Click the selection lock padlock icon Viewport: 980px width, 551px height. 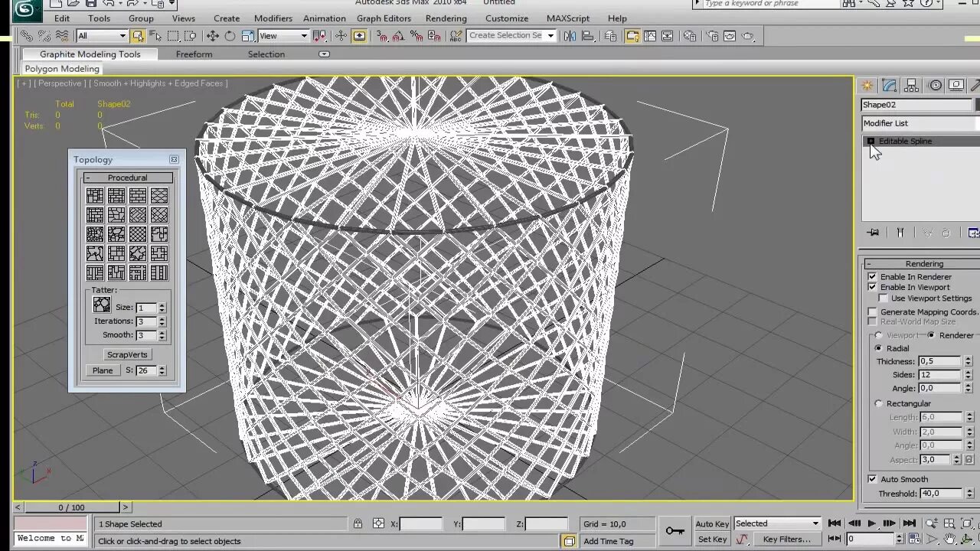point(358,524)
